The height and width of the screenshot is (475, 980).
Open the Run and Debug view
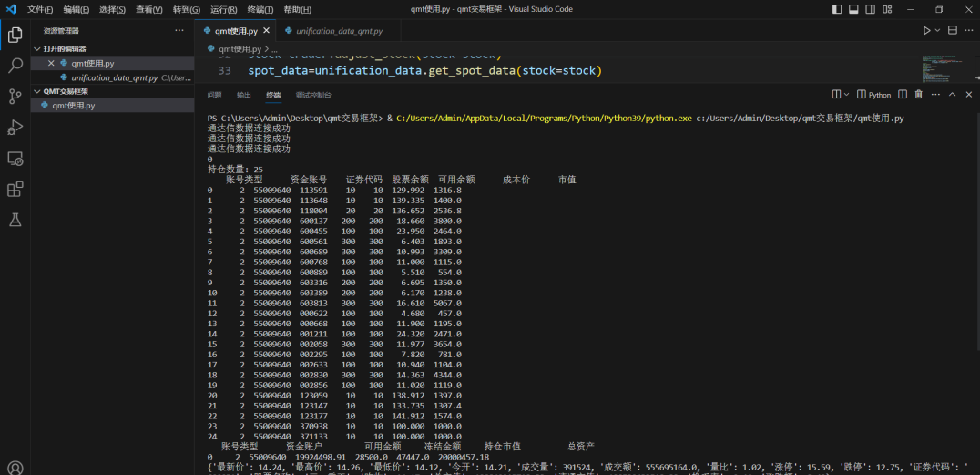pyautogui.click(x=15, y=127)
